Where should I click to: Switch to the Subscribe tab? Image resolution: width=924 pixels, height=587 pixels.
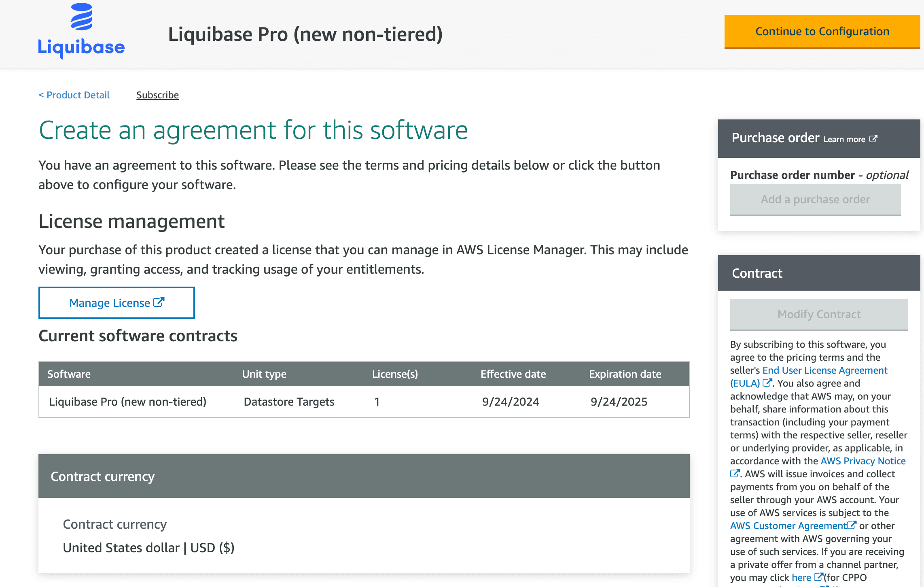pos(157,95)
